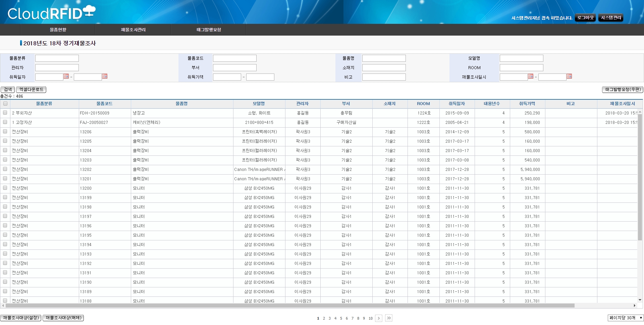
Task: Select checkbox for item code 13190
Action: (5, 282)
